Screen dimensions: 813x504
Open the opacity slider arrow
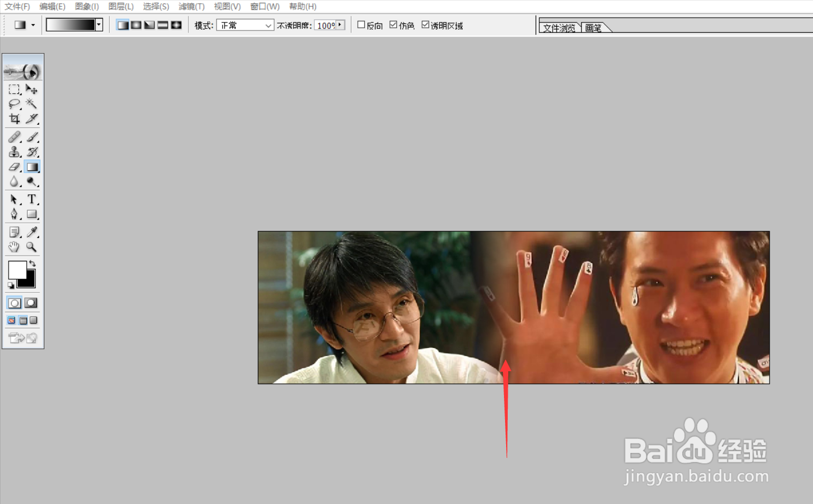[340, 25]
